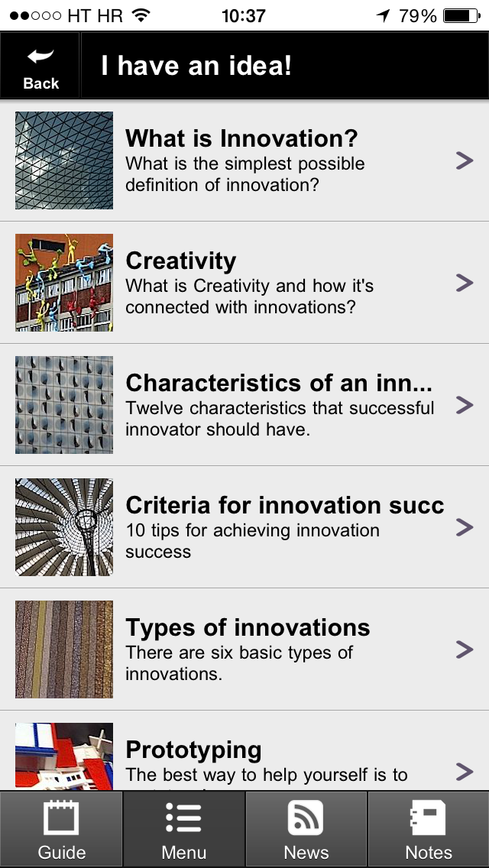Click chevron next to Prototyping

465,770
